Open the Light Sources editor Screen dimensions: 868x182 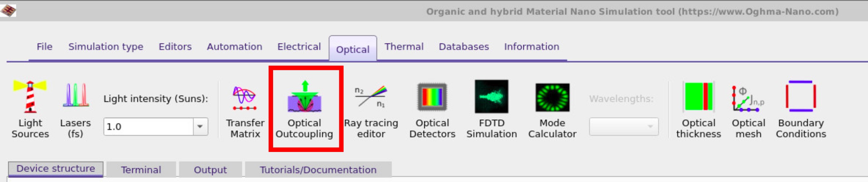pyautogui.click(x=30, y=109)
